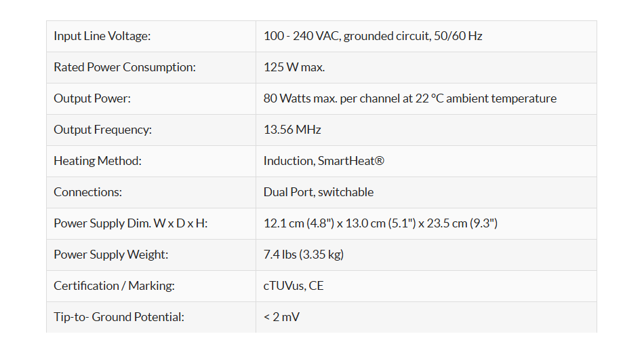
Task: Click the "Power Supply Weight:" label
Action: [110, 255]
